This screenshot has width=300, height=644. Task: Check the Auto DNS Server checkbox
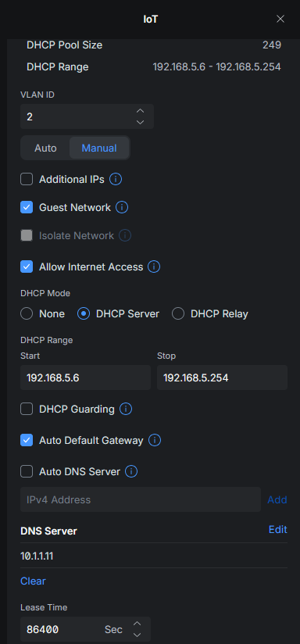tap(27, 471)
